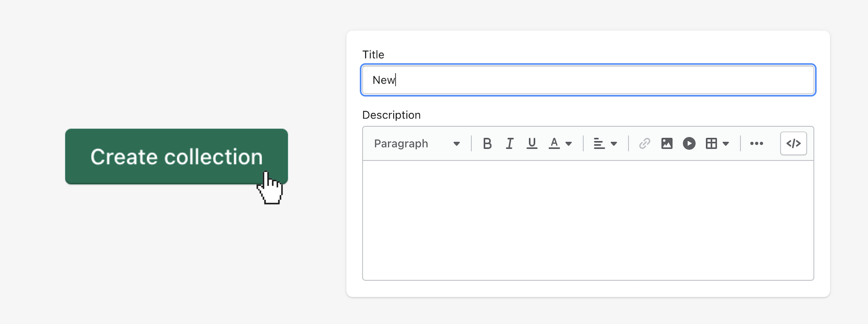Focus the Title input field
The width and height of the screenshot is (868, 324).
click(588, 80)
